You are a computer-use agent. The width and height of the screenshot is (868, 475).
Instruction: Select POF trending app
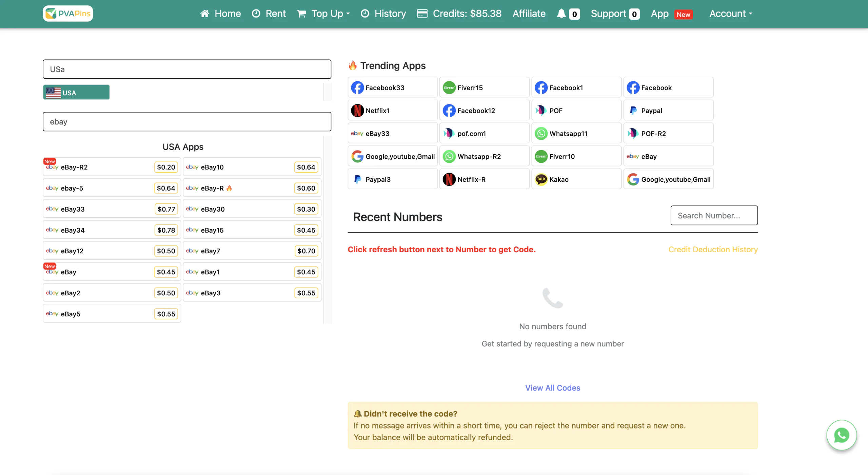tap(576, 111)
